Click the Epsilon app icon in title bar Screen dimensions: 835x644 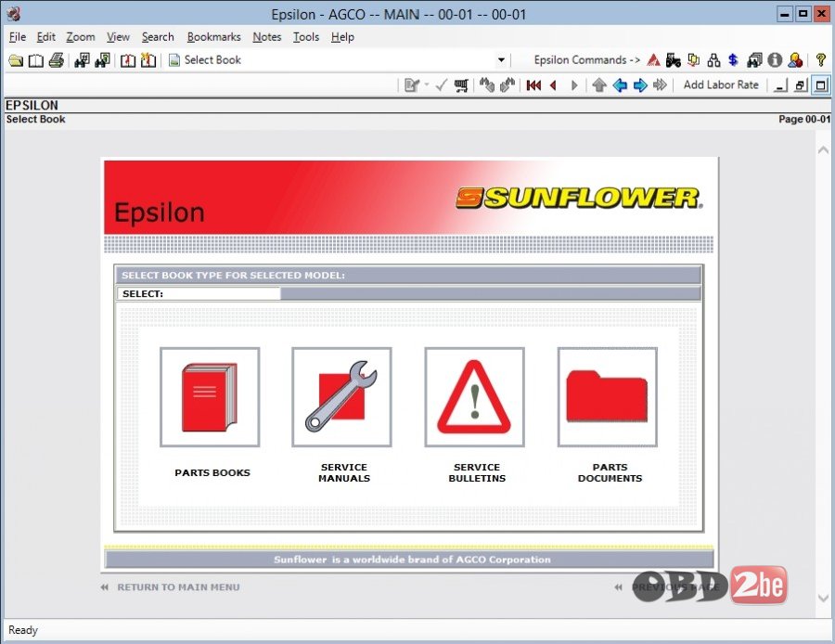(x=13, y=14)
